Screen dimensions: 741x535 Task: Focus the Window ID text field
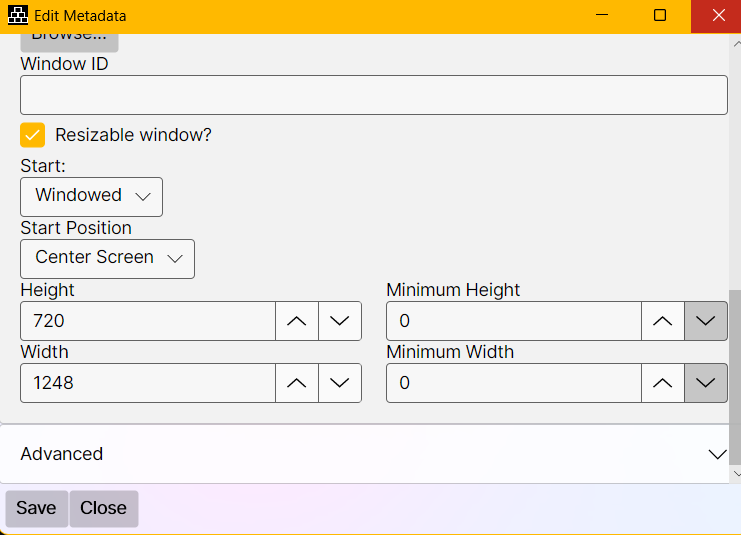pyautogui.click(x=373, y=96)
